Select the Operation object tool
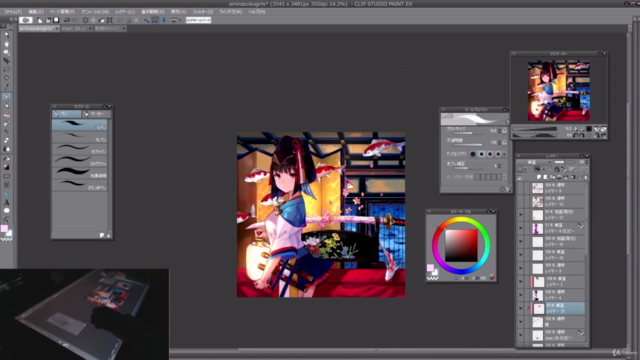The height and width of the screenshot is (360, 640). point(7,52)
